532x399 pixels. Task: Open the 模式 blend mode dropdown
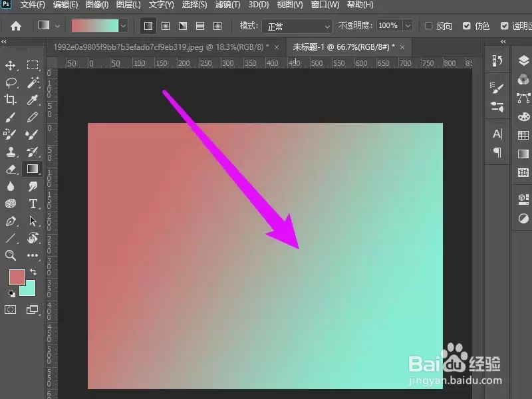coord(297,26)
